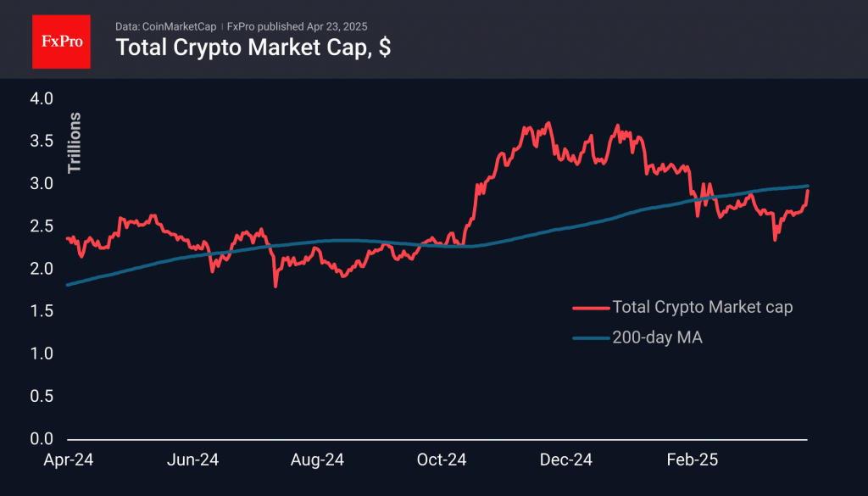Select the Jun-24 x-axis label
868x496 pixels.
[x=193, y=460]
